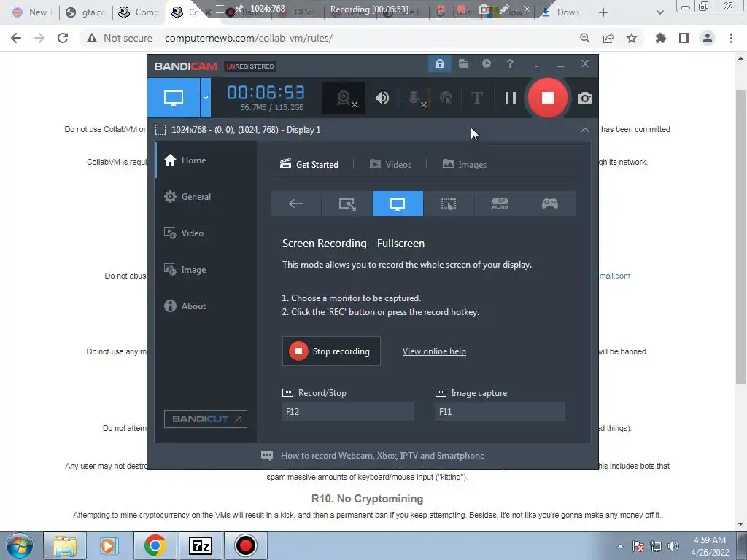Switch to the Videos tab

pyautogui.click(x=390, y=164)
